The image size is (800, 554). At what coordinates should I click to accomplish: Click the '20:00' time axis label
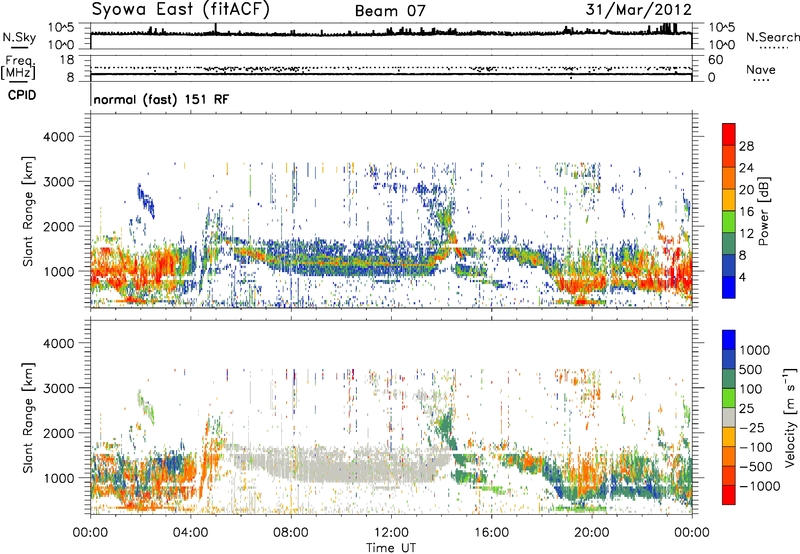[591, 533]
